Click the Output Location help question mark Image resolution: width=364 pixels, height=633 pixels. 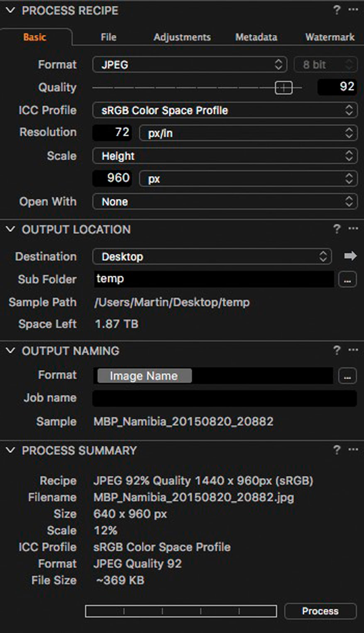[x=337, y=229]
